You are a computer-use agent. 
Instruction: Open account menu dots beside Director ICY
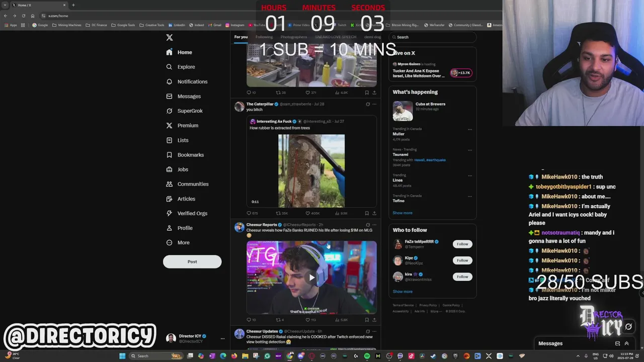pos(222,339)
